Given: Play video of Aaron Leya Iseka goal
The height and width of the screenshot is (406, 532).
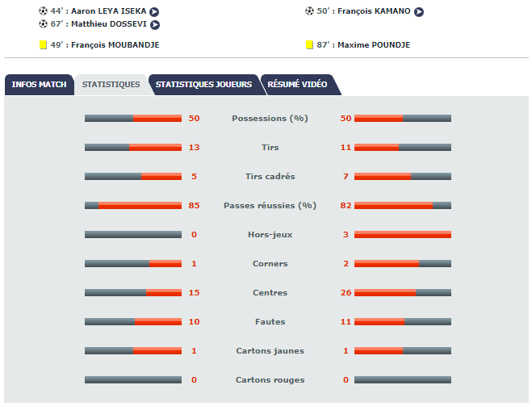Looking at the screenshot, I should click(154, 12).
